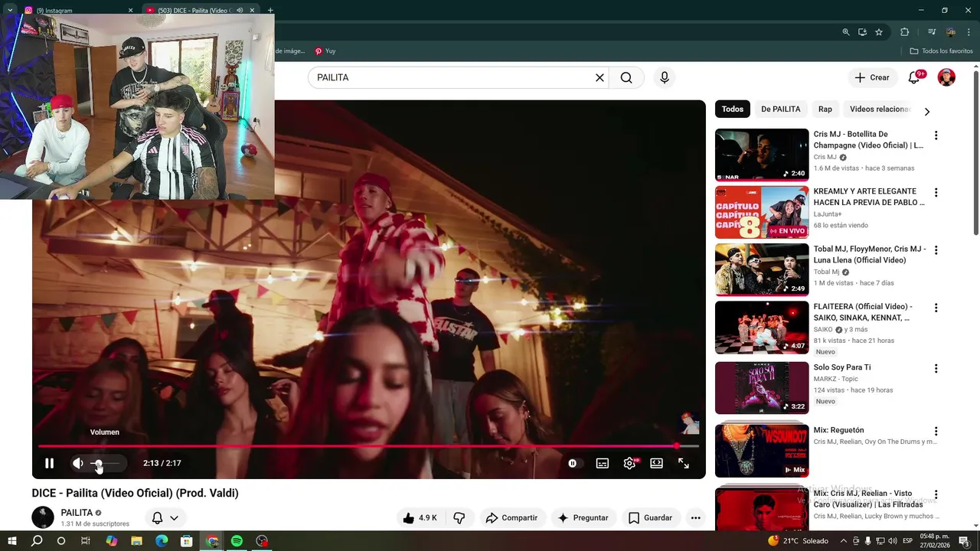980x551 pixels.
Task: Mute the video via speaker icon
Action: pyautogui.click(x=77, y=463)
